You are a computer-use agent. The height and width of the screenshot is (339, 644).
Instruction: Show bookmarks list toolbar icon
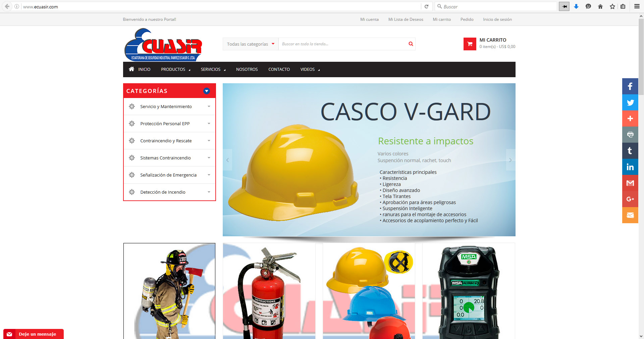point(623,6)
